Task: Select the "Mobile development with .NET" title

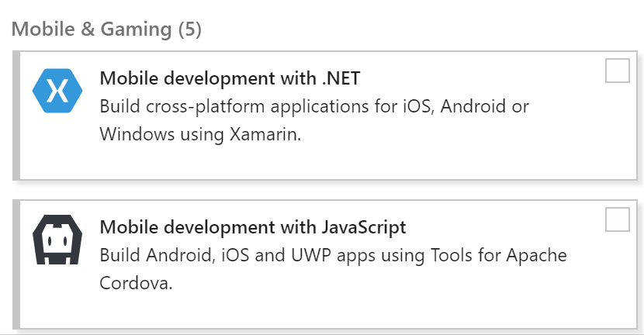Action: click(x=230, y=78)
